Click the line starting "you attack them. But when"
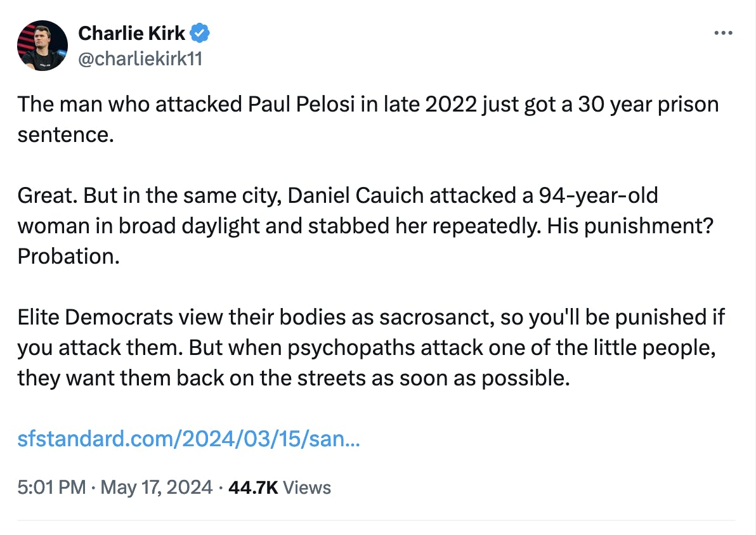 [367, 347]
